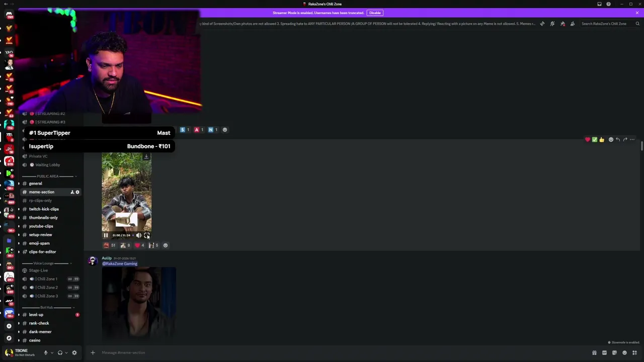Image resolution: width=644 pixels, height=362 pixels.
Task: Click the @RakaZone Gaming mention
Action: [x=120, y=263]
